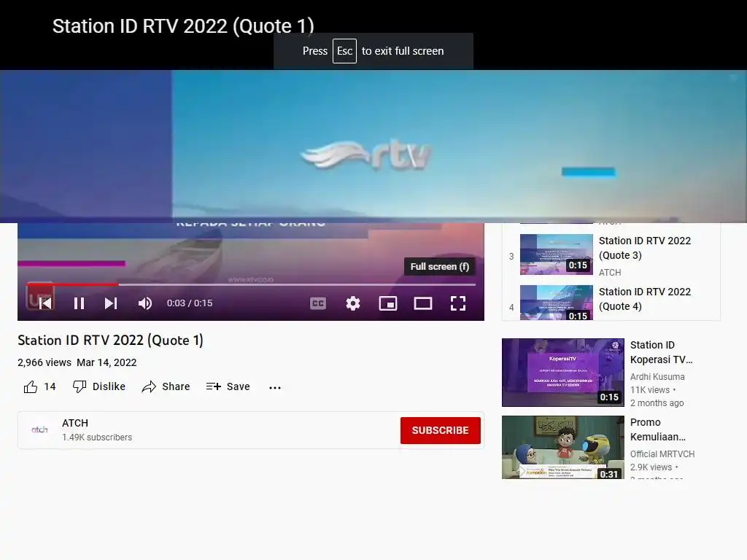This screenshot has height=560, width=747.
Task: Skip to the next video
Action: tap(111, 303)
